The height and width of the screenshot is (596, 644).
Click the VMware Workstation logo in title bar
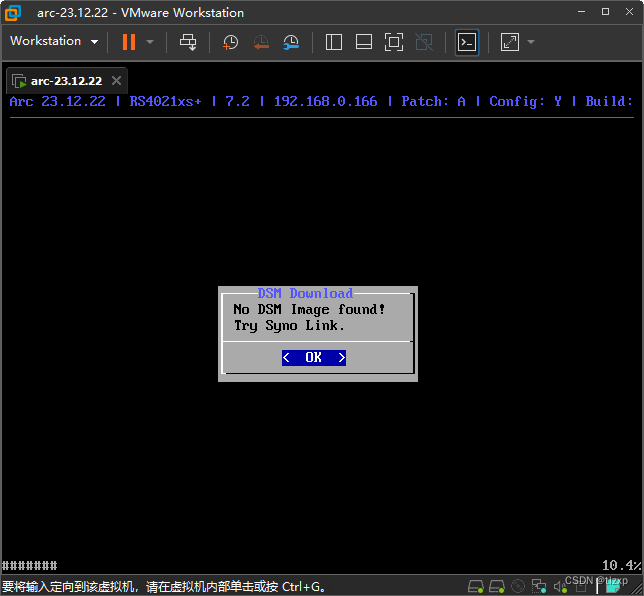(x=13, y=13)
